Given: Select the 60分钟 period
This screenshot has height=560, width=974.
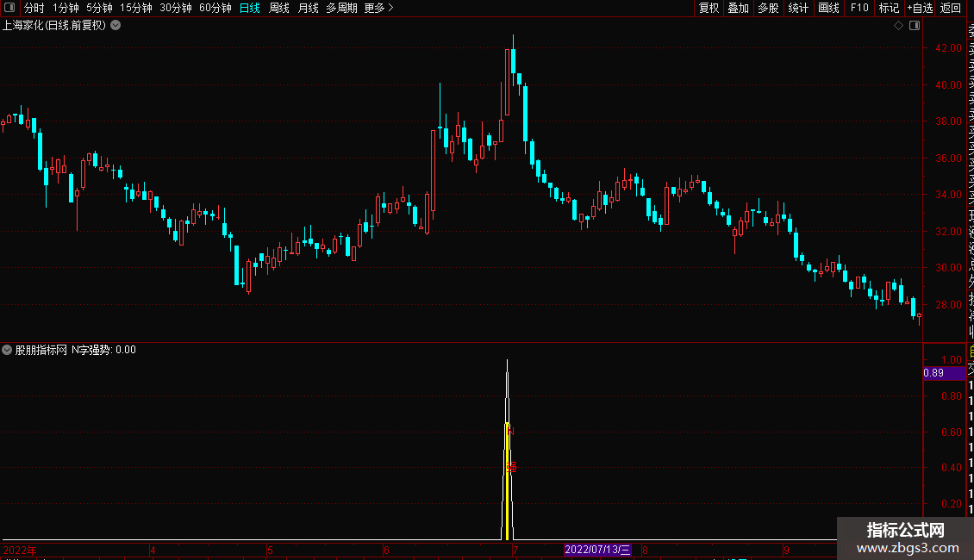Looking at the screenshot, I should [215, 8].
